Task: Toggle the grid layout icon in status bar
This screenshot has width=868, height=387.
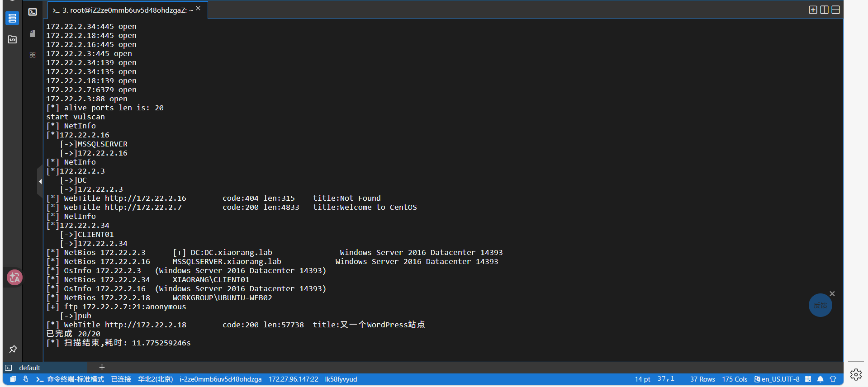Action: pos(808,379)
